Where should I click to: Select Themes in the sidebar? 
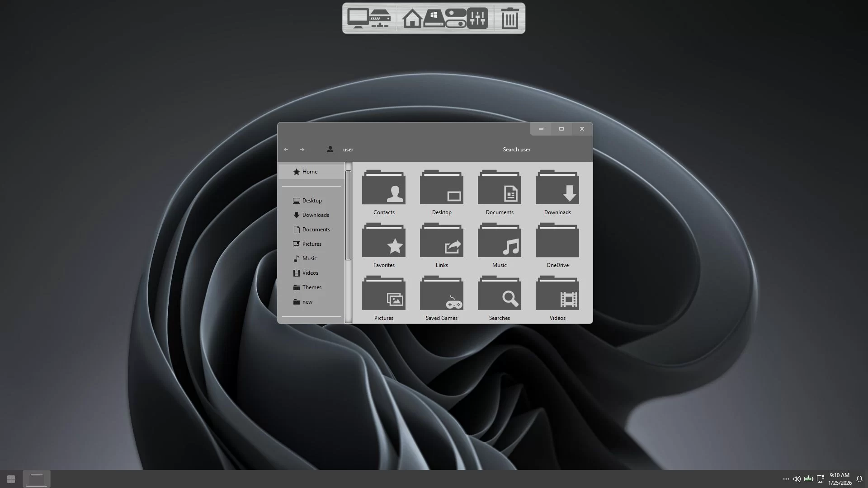(x=311, y=287)
